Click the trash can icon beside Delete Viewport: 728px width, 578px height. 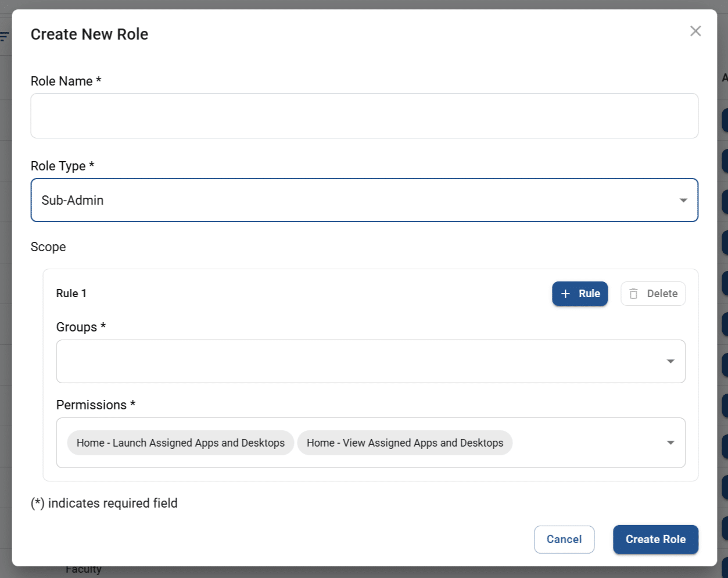tap(633, 294)
